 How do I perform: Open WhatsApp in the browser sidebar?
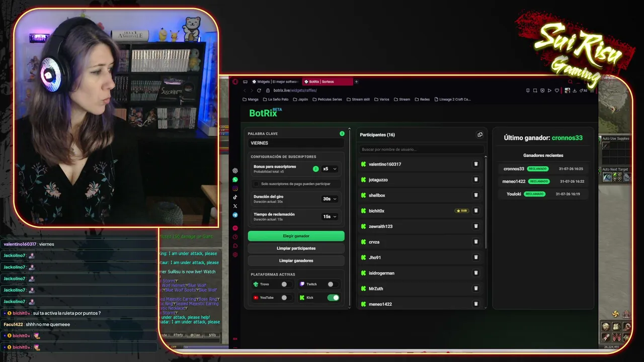pyautogui.click(x=235, y=179)
